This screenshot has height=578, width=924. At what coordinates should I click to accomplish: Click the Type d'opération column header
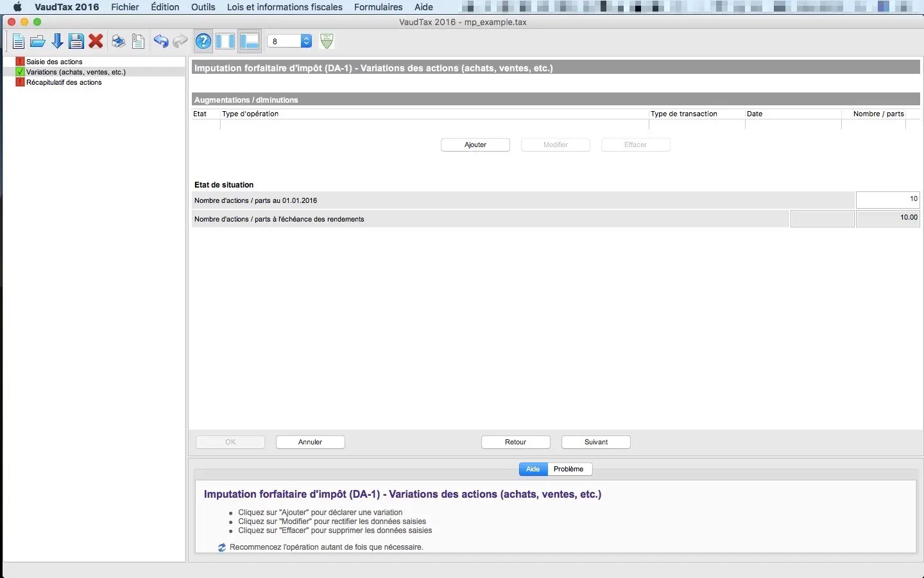(x=435, y=114)
